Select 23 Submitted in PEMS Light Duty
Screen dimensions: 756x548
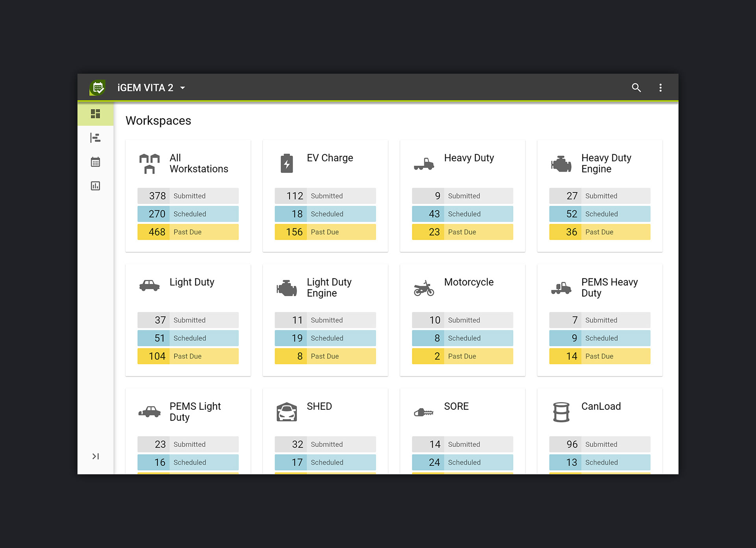(188, 444)
